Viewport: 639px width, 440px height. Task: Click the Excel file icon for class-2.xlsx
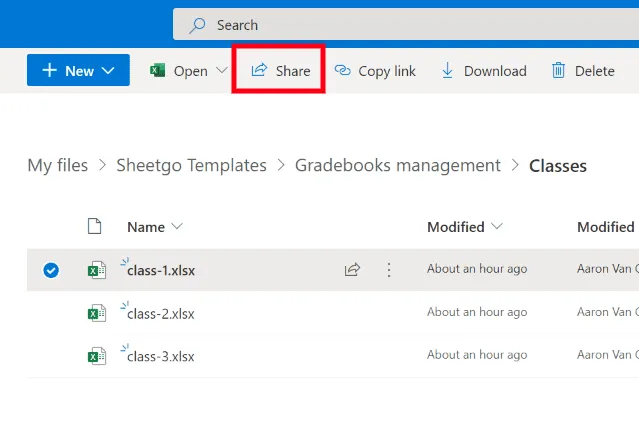96,313
